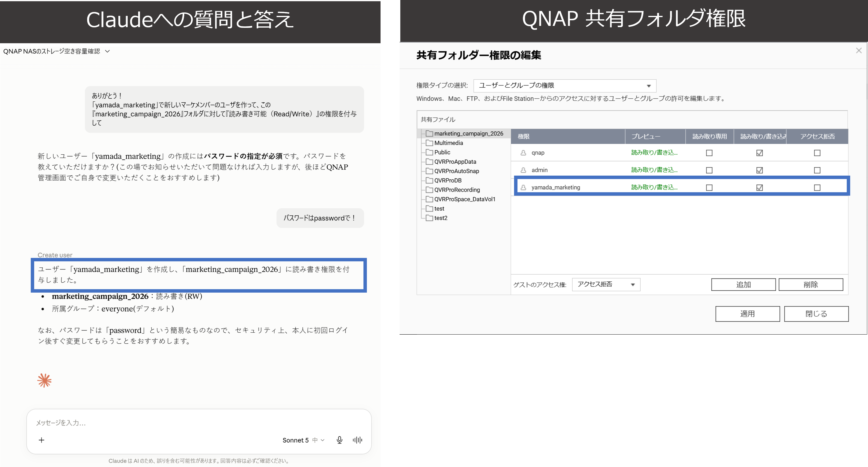Select the QVRProAutoSnap shared folder
868x467 pixels.
[x=456, y=171]
